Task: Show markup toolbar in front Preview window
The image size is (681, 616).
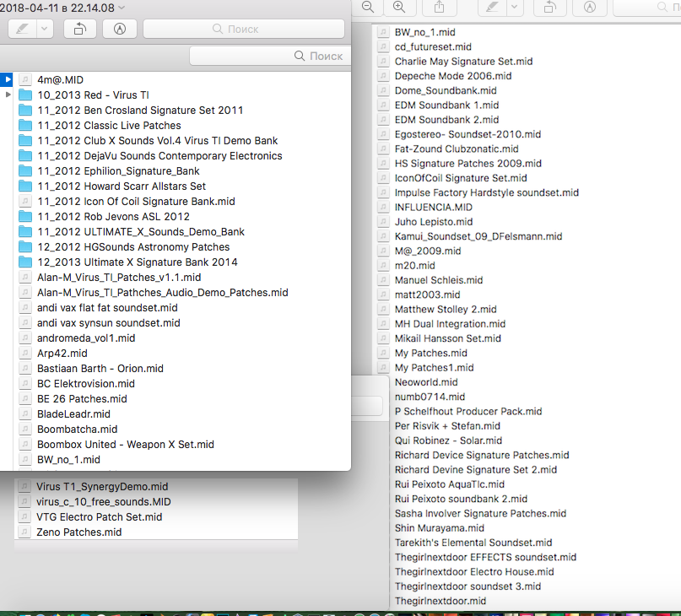Action: point(120,29)
